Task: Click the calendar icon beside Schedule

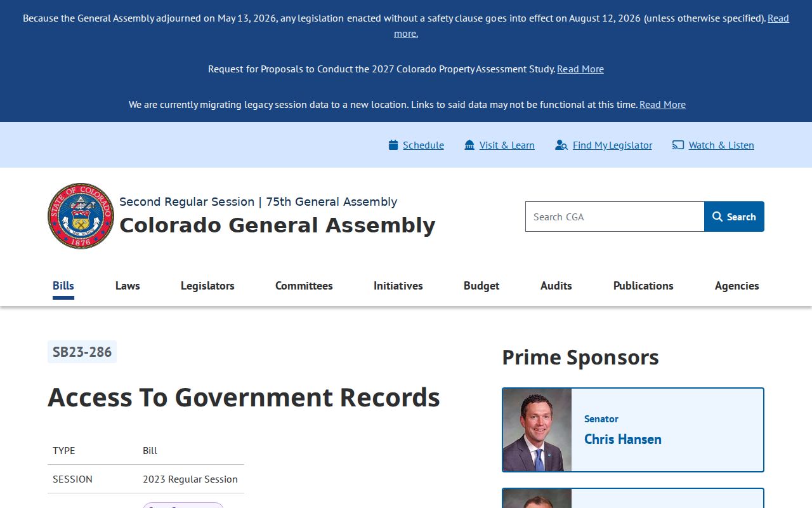Action: (393, 145)
